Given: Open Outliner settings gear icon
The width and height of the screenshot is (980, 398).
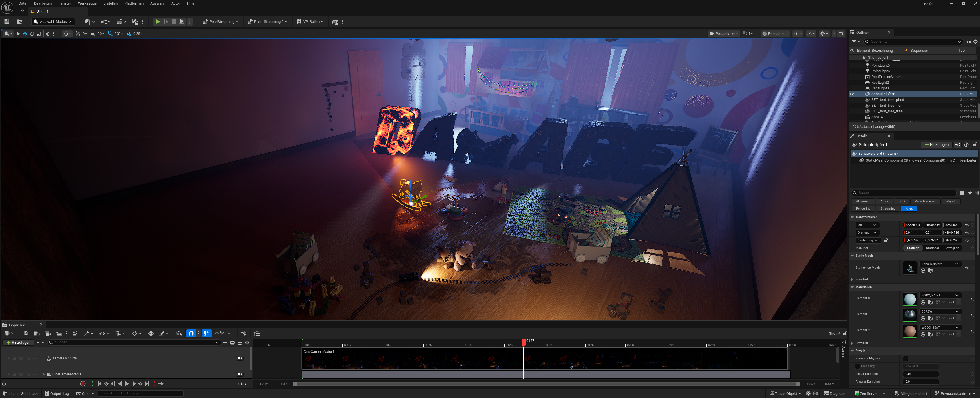Looking at the screenshot, I should click(x=975, y=41).
